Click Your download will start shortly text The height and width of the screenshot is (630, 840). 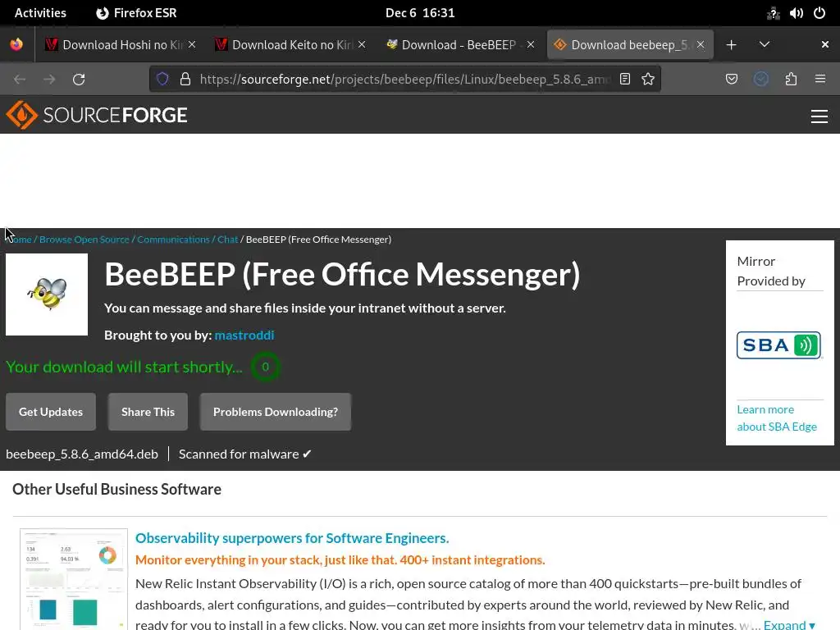124,367
